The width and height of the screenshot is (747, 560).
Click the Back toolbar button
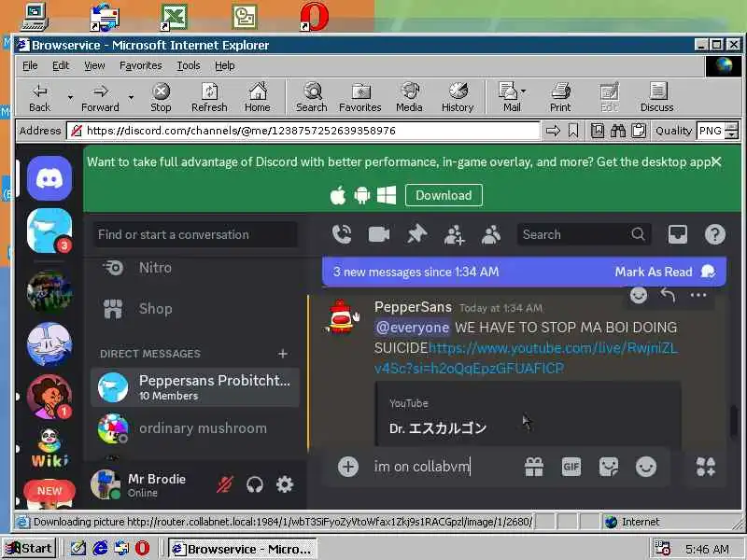(x=39, y=98)
